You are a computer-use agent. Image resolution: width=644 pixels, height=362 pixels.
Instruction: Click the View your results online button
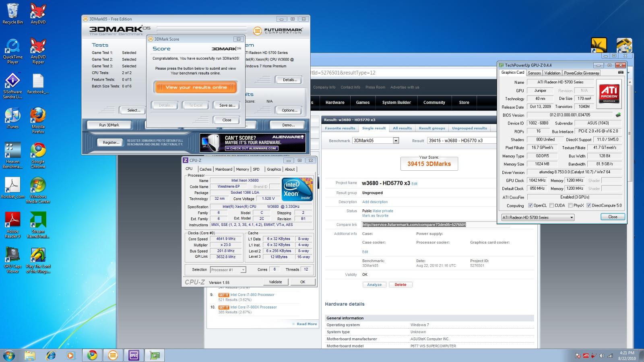[196, 87]
